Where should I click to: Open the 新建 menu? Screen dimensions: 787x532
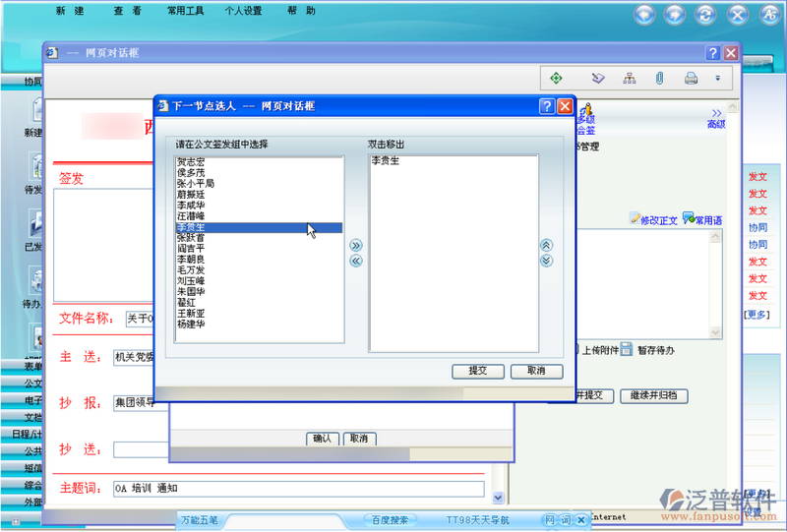coord(70,11)
